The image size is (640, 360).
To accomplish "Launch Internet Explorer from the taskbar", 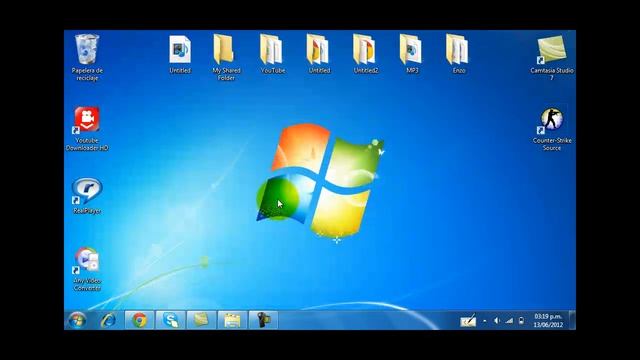I will pyautogui.click(x=108, y=320).
